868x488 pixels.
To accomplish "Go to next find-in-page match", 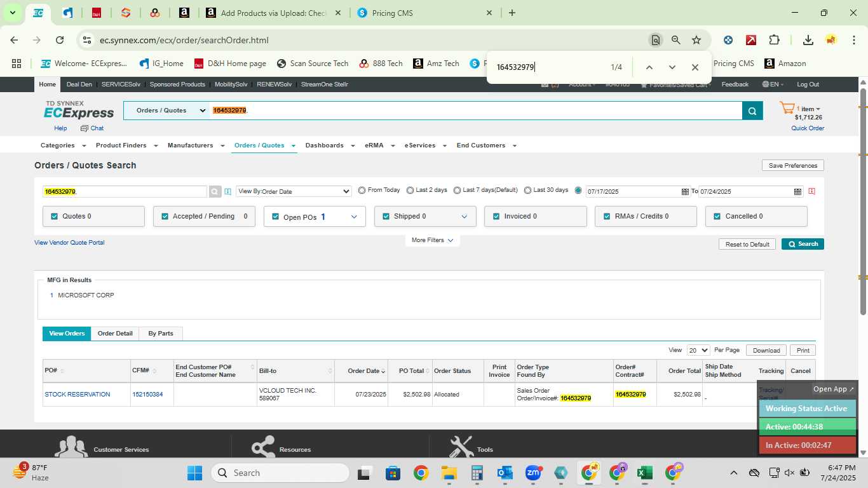I will [672, 67].
